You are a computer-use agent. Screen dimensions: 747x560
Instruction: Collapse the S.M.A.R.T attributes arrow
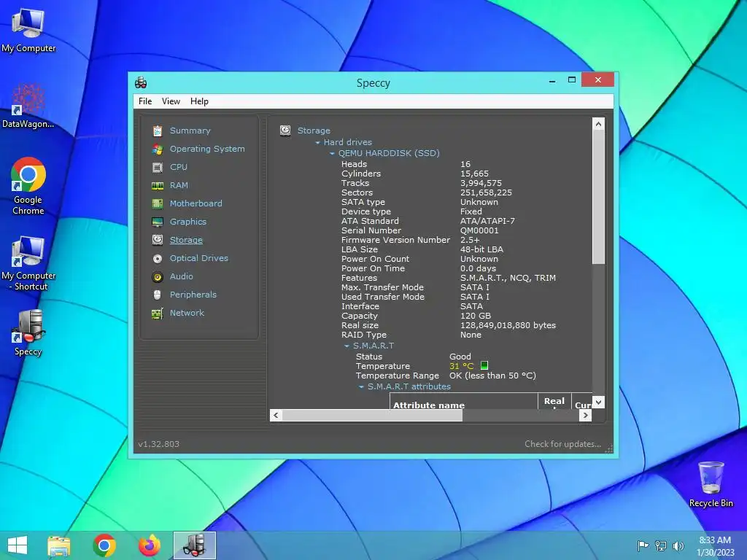361,386
